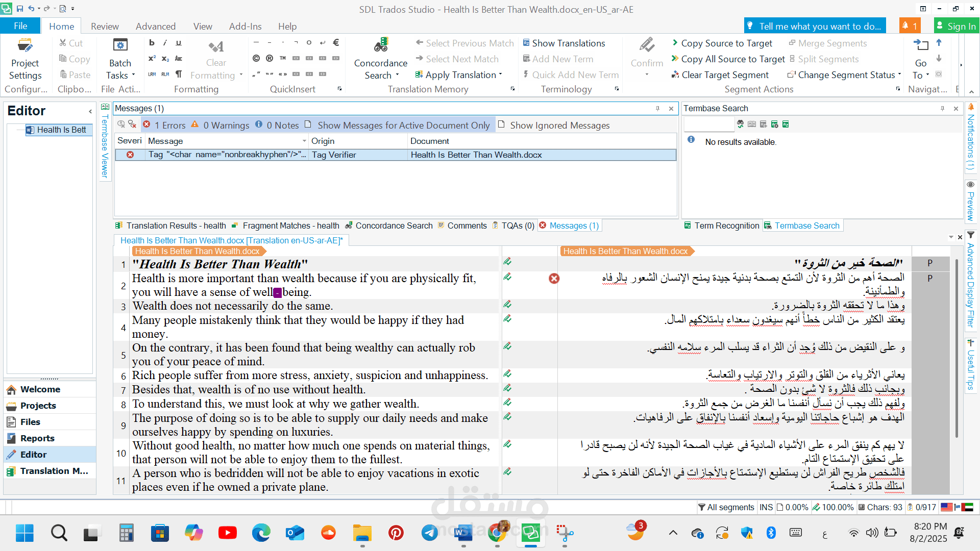Viewport: 980px width, 551px height.
Task: Click the Tell me what you want search box
Action: point(815,26)
